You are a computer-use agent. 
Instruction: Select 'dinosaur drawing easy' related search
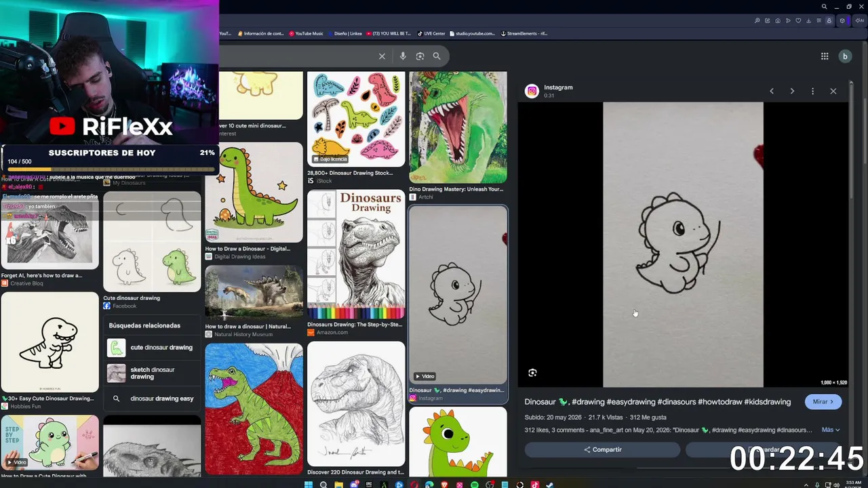153,399
